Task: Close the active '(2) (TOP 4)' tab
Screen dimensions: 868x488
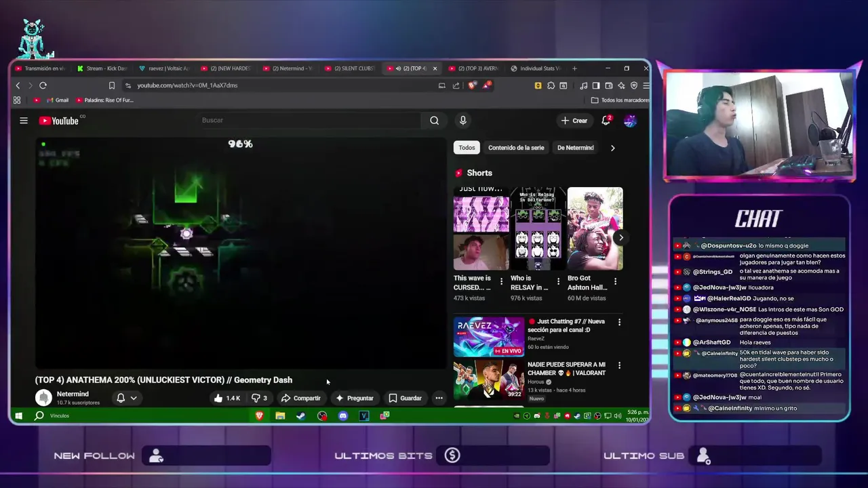Action: point(435,68)
